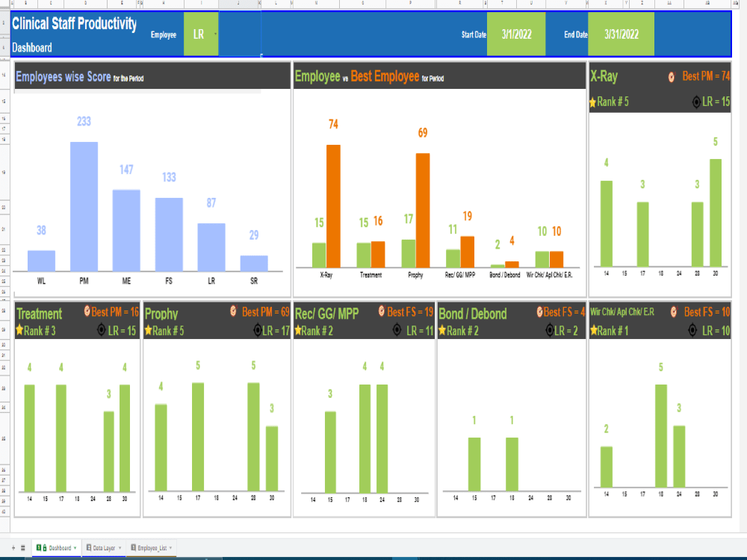Switch to the Employee_List sheet tab
The height and width of the screenshot is (560, 747).
149,547
